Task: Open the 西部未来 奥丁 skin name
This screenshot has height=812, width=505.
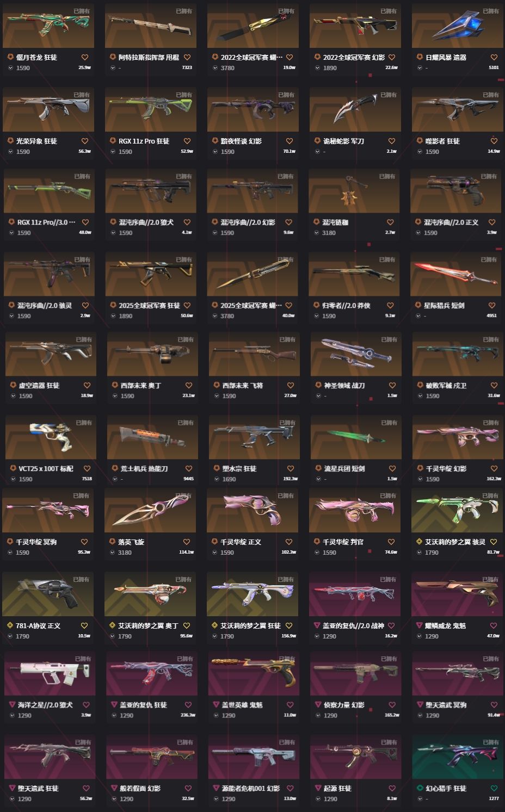Action: 140,385
